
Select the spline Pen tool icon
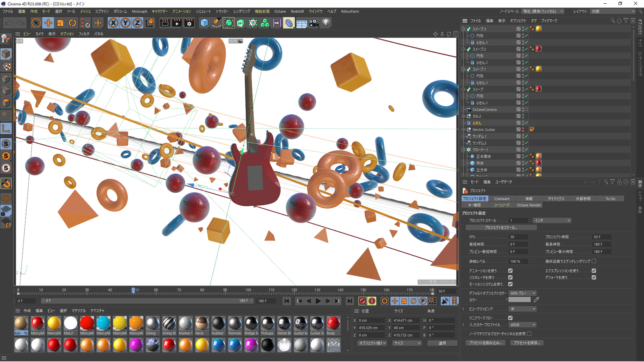[x=216, y=23]
